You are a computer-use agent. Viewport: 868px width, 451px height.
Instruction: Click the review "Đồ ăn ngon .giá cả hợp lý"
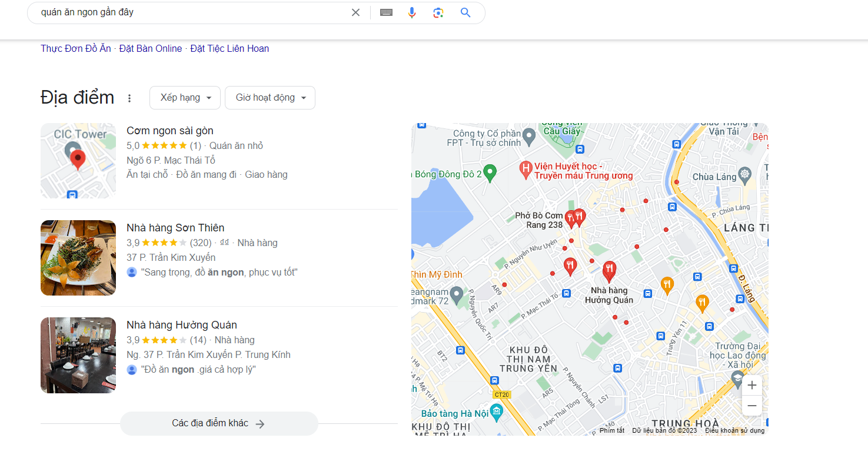coord(198,369)
